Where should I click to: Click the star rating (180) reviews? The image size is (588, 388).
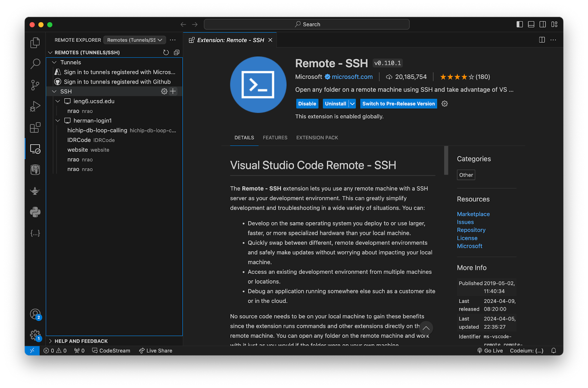pos(465,77)
